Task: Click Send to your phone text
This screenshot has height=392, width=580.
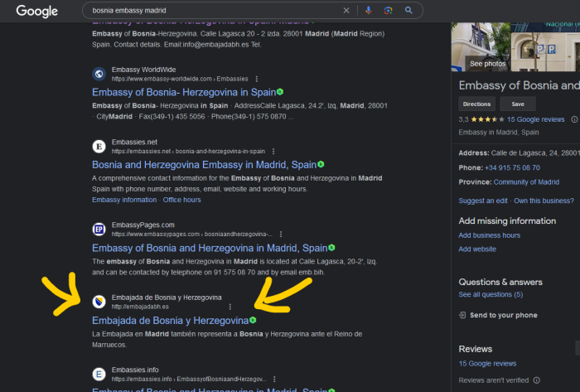Action: (x=504, y=315)
